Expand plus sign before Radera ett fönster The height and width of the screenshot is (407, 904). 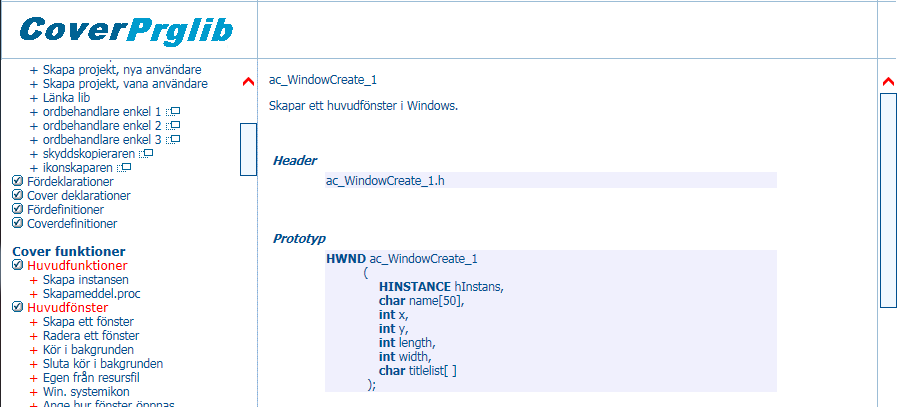pyautogui.click(x=33, y=336)
